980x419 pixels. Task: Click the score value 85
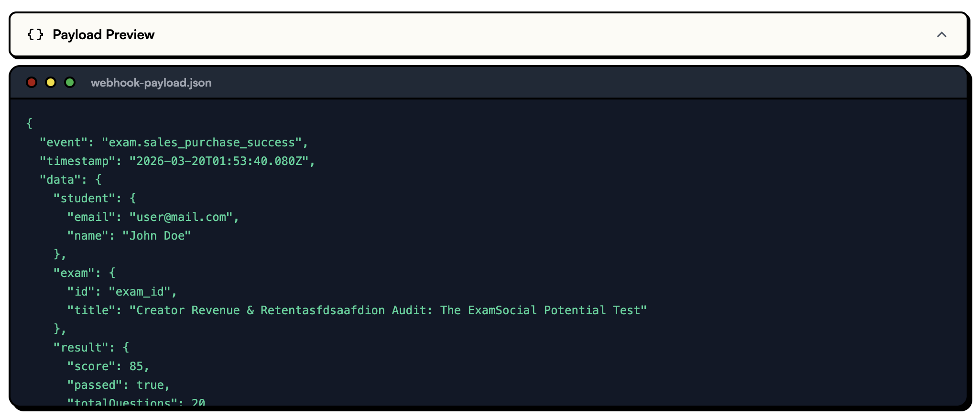pyautogui.click(x=136, y=366)
